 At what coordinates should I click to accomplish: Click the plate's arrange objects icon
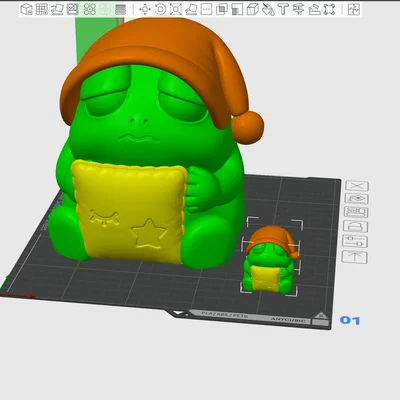point(356,212)
